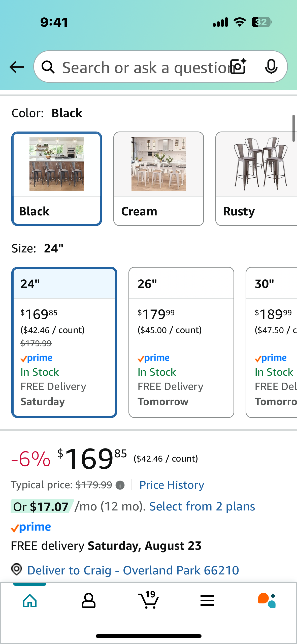Launch the Rufus AI assistant icon
The image size is (297, 644).
tap(267, 600)
